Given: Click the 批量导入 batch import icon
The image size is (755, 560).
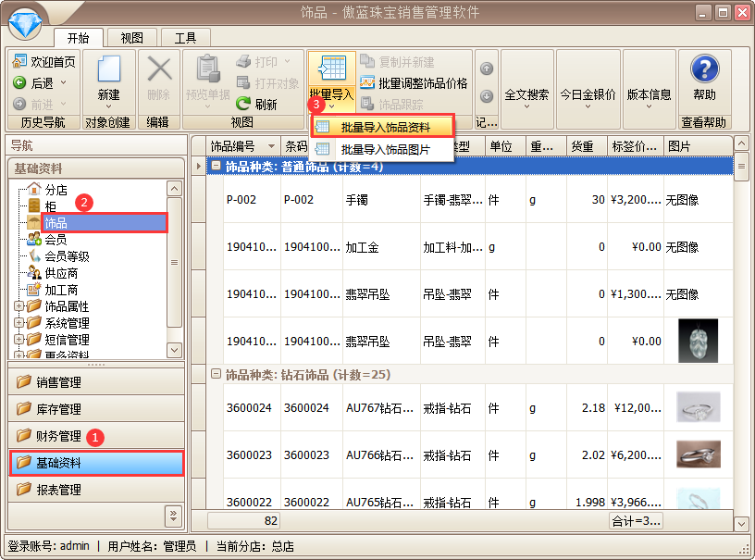Looking at the screenshot, I should coord(332,68).
